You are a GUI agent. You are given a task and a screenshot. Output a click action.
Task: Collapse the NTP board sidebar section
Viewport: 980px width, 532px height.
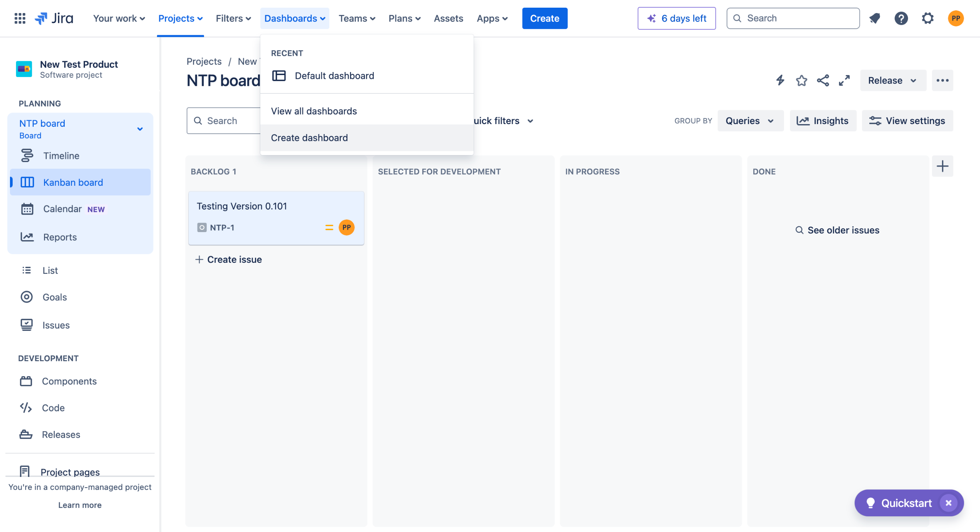(140, 129)
